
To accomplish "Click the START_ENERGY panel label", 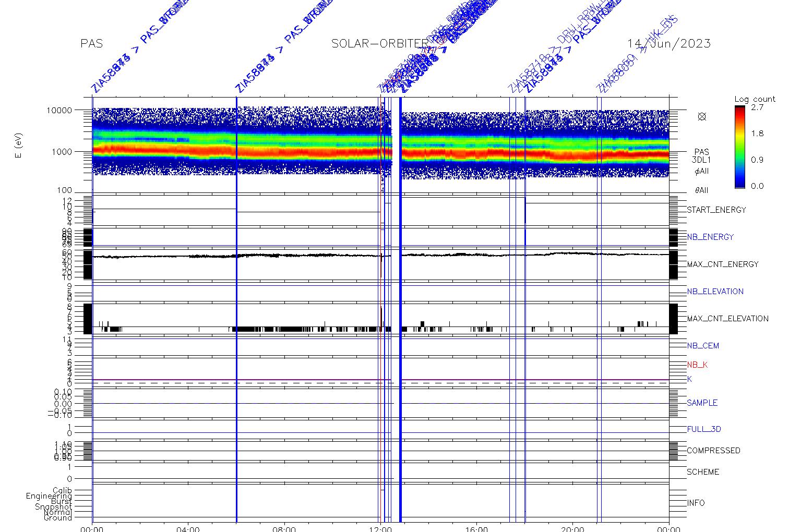I will point(716,210).
